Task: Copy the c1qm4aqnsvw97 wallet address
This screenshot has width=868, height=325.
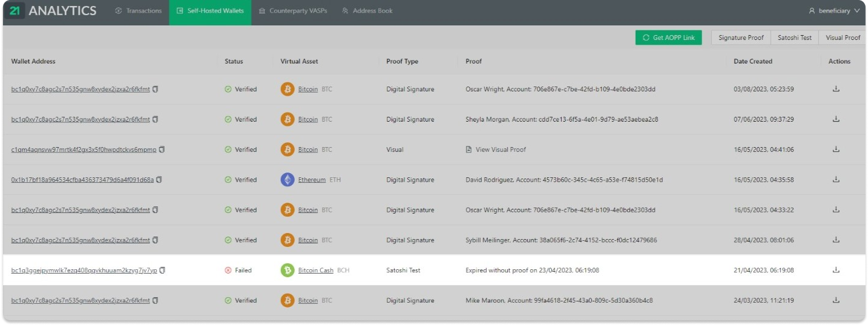Action: 162,149
